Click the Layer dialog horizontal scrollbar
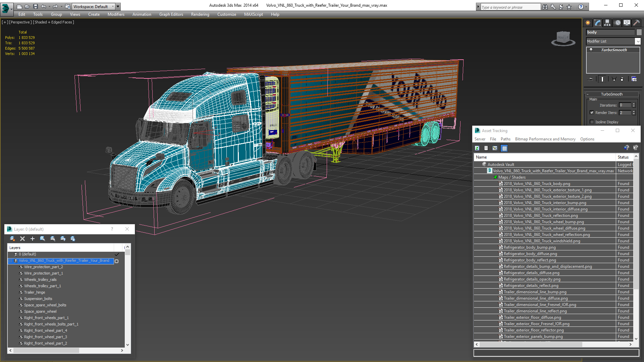644x362 pixels. 46,350
